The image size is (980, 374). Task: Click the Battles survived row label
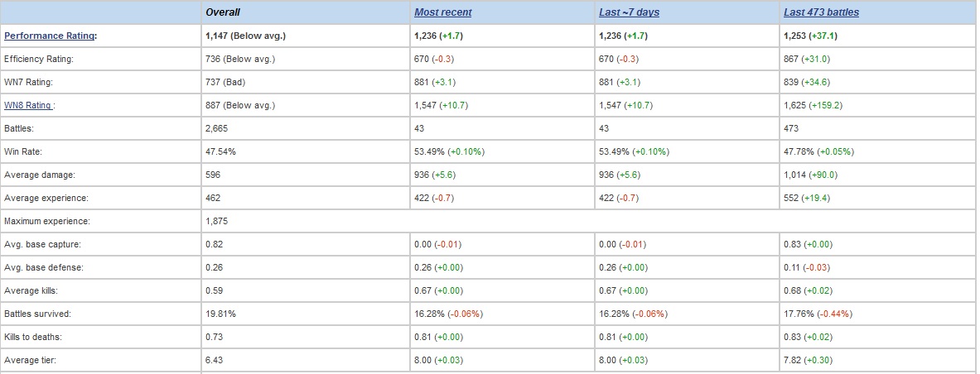(x=37, y=314)
